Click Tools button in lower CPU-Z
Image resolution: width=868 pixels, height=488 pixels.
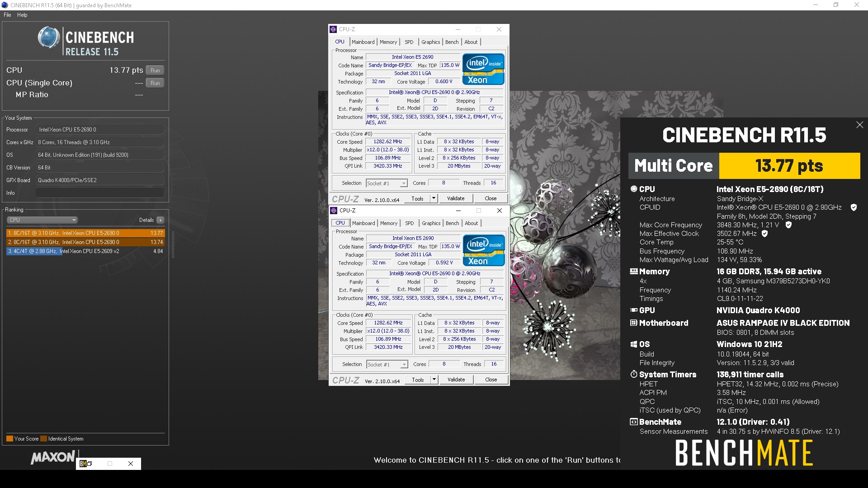418,380
